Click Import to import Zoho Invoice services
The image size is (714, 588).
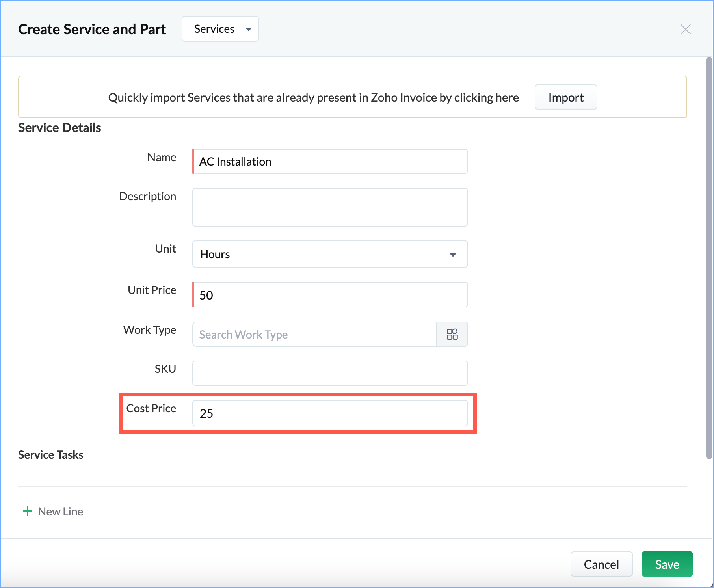565,97
